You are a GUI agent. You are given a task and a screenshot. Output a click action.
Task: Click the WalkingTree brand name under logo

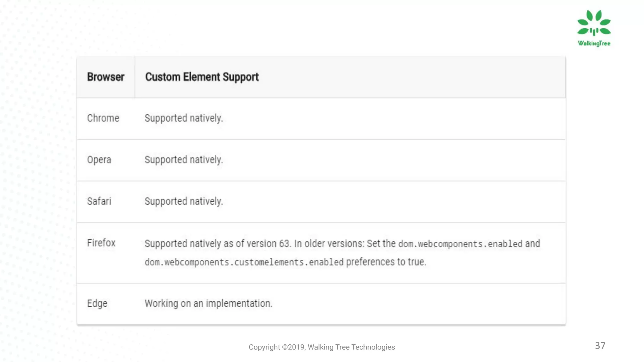tap(594, 43)
